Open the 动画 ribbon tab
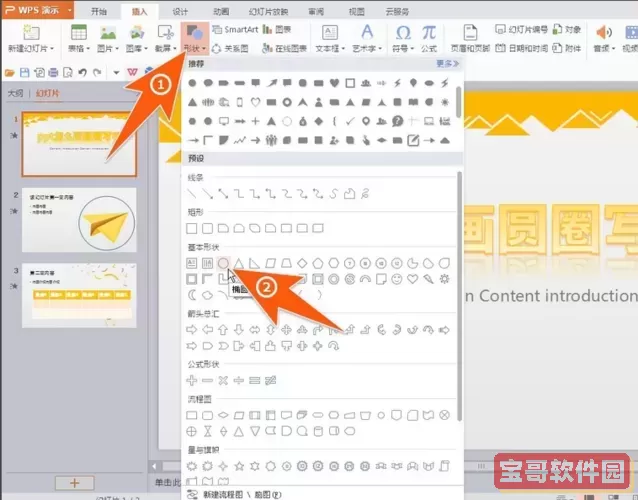 (223, 11)
